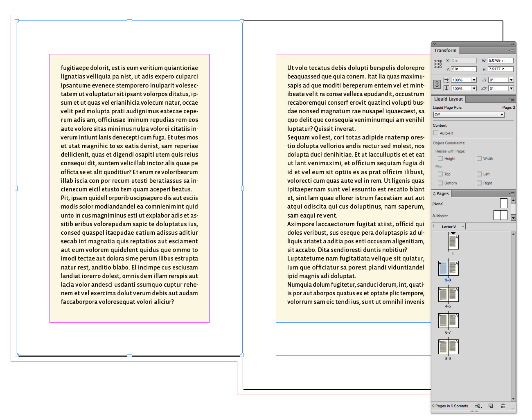Click the X position field
Viewport: 532px width, 420px height.
click(x=464, y=61)
